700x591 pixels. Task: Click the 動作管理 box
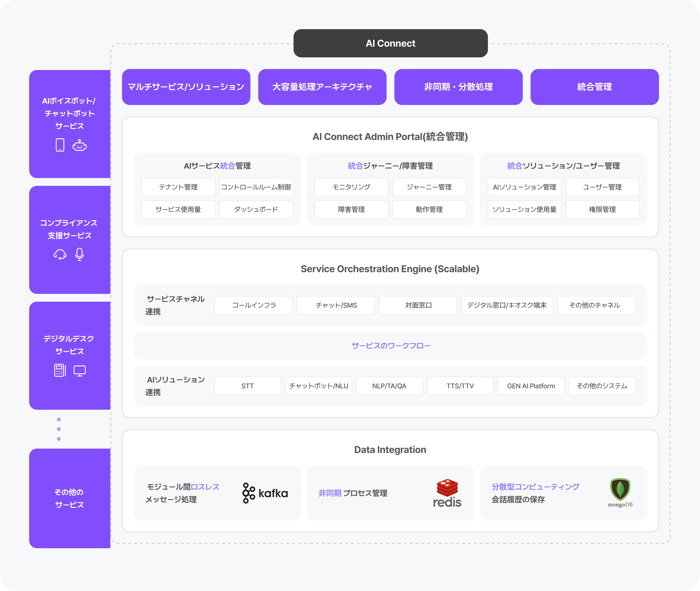[429, 209]
